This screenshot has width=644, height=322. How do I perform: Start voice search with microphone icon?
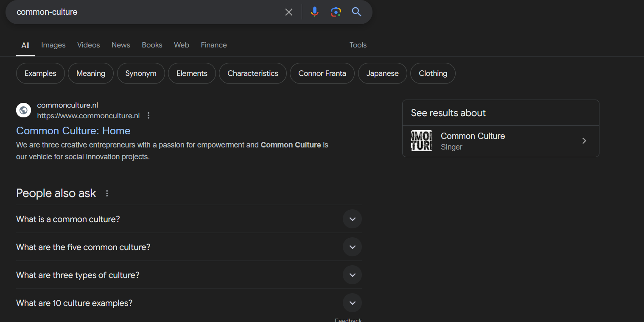click(x=314, y=12)
